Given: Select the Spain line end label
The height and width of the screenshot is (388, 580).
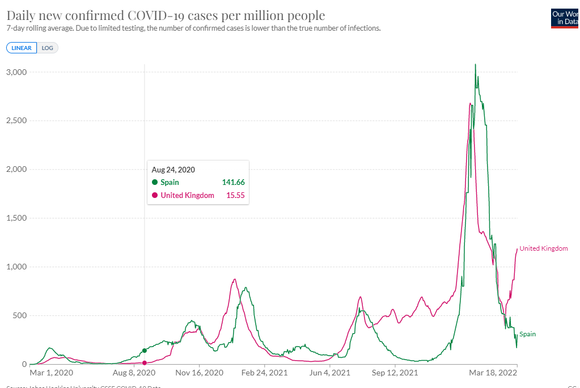Looking at the screenshot, I should [x=527, y=334].
